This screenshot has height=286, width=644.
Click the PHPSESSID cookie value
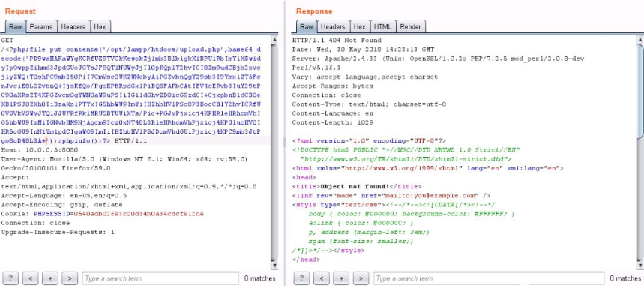[139, 214]
